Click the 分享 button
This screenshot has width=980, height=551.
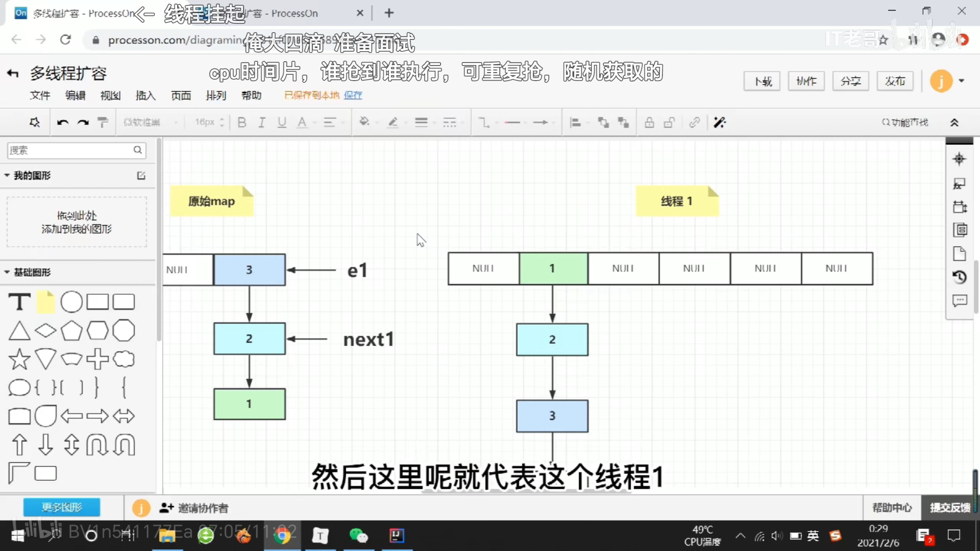click(851, 81)
